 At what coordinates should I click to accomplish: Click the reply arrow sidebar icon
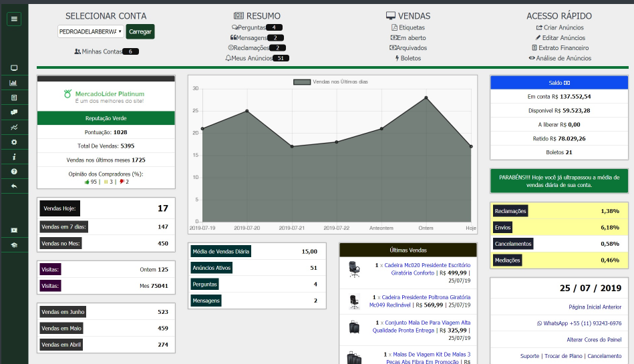[14, 186]
